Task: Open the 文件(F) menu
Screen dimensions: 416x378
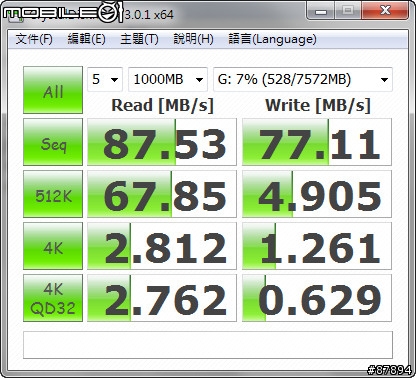Action: 34,39
